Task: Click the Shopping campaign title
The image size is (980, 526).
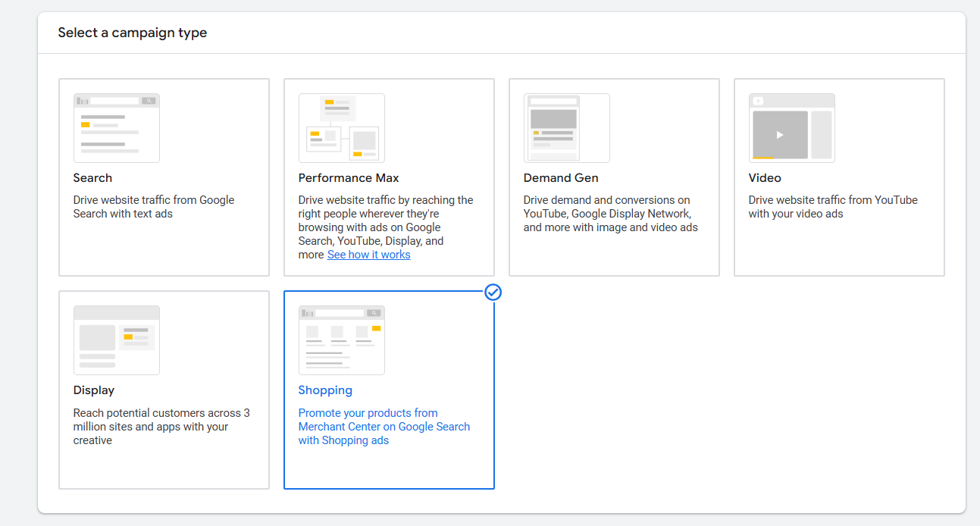Action: click(325, 390)
